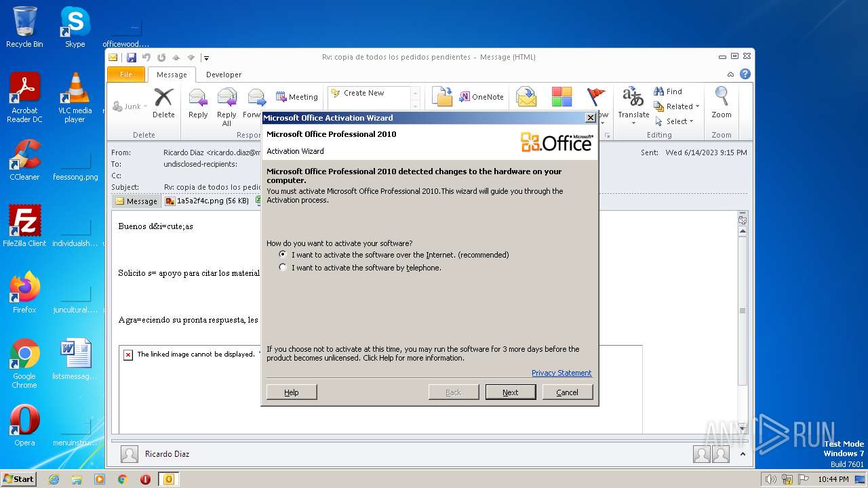Viewport: 868px width, 488px height.
Task: Click the Categorize colored squares icon
Action: 561,97
